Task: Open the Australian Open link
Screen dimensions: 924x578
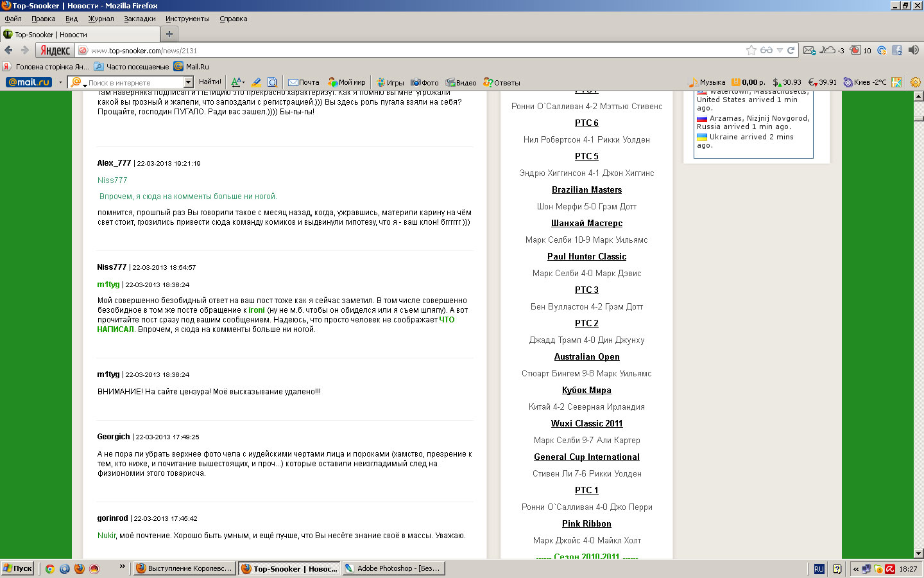Action: [586, 356]
